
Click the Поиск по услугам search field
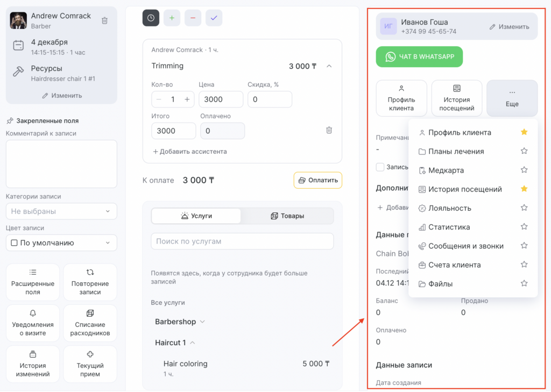(242, 241)
